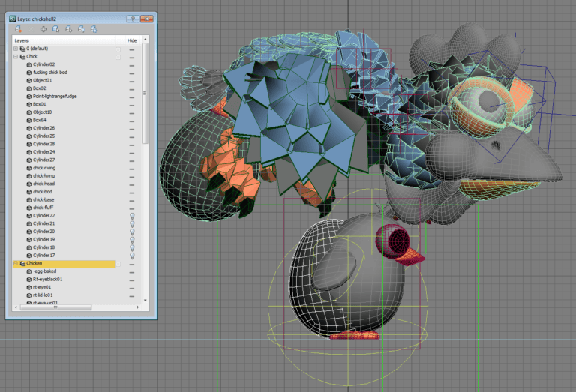
Task: Click the Create New Layer icon
Action: (18, 29)
